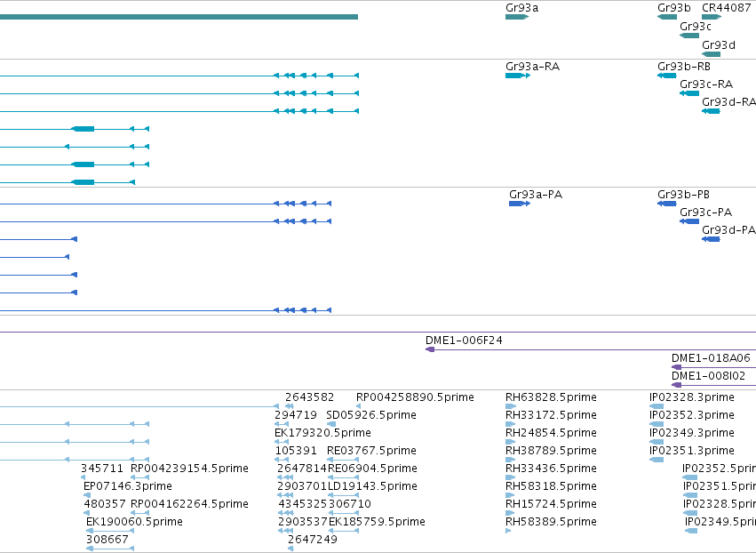
Task: Click EST 105391
Action: pyautogui.click(x=282, y=460)
